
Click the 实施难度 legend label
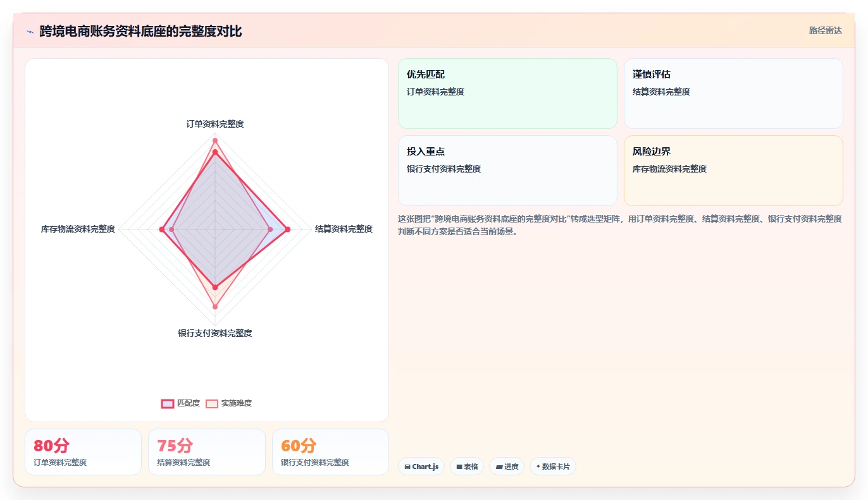(237, 403)
